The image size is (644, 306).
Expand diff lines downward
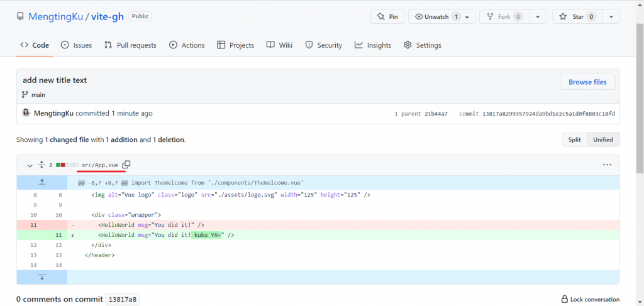[42, 277]
